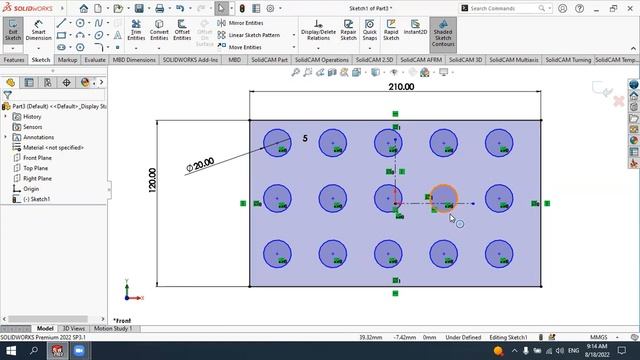Click the Options gear icon
Viewport: 640px width, 360px height.
pos(270,8)
